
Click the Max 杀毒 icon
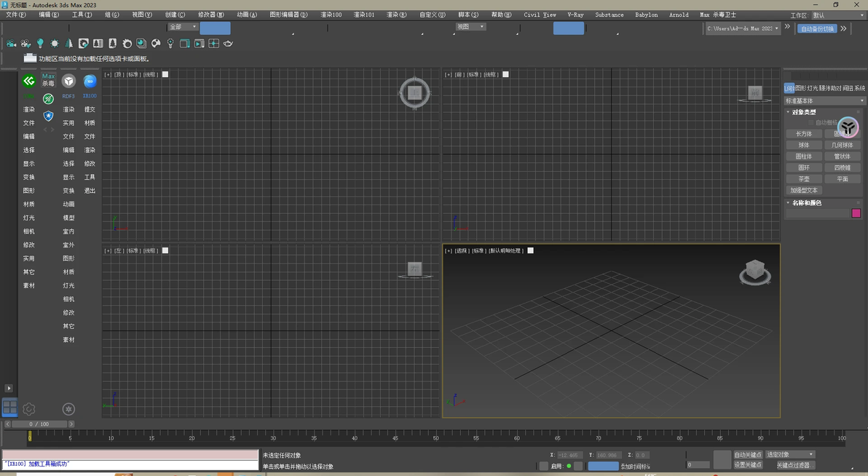pyautogui.click(x=49, y=80)
